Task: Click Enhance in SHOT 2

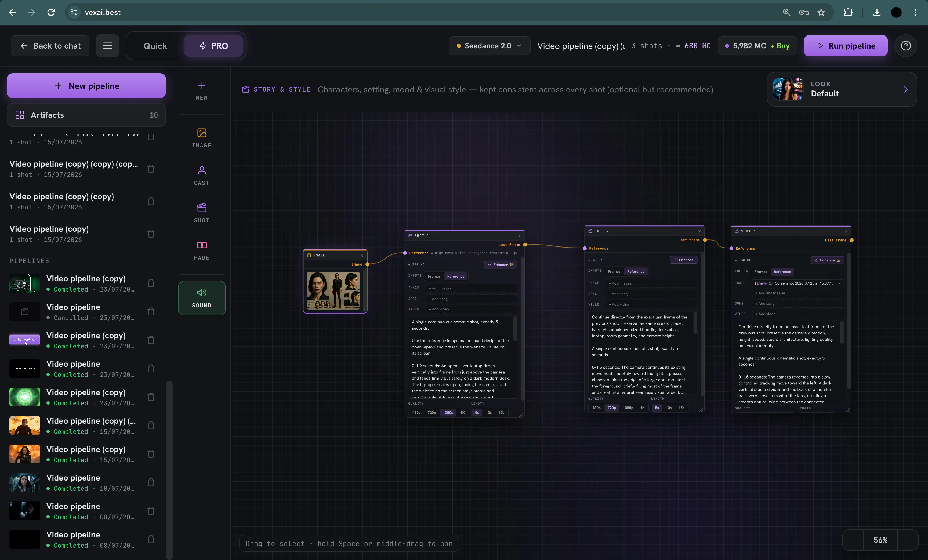Action: pyautogui.click(x=684, y=260)
